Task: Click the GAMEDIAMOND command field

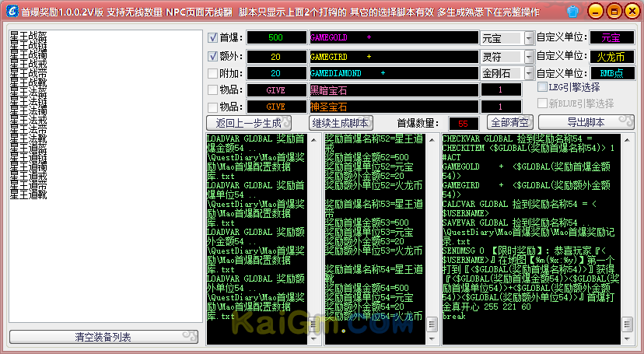Action: coord(394,73)
